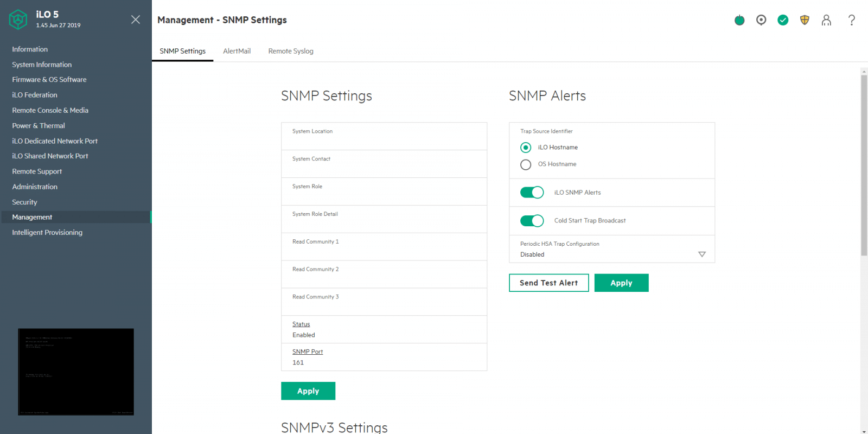
Task: Click the System Role input field
Action: click(384, 192)
